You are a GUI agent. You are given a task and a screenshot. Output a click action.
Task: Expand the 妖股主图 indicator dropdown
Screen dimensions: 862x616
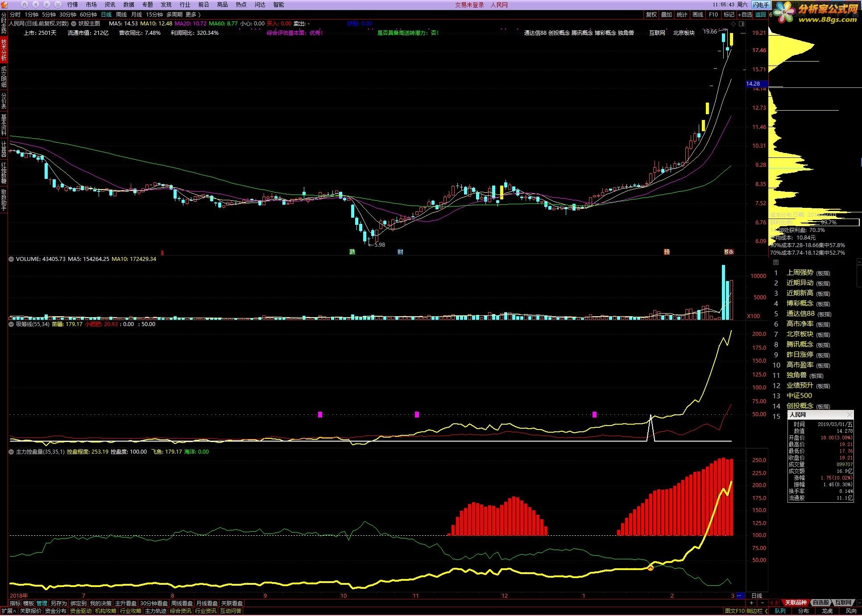click(x=74, y=24)
